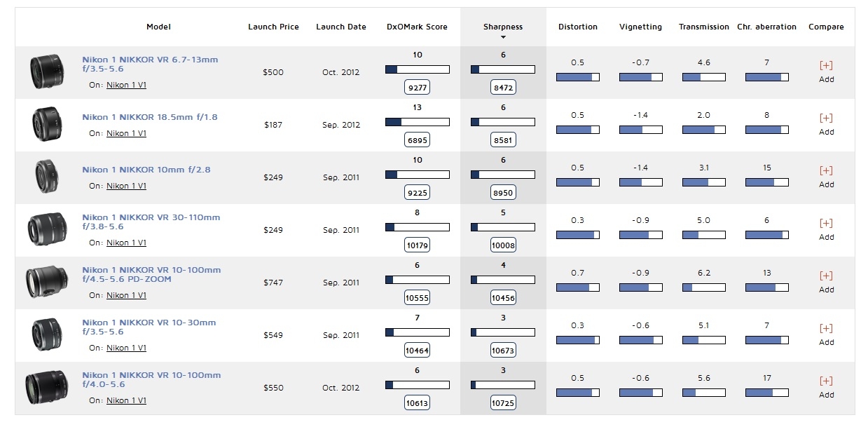Image resolution: width=868 pixels, height=427 pixels.
Task: Select launch date Oct. 2012 for 6.7-13mm lens
Action: pos(341,72)
